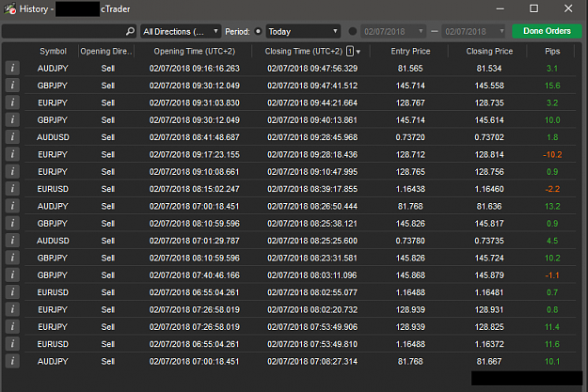Click the 13.2 pips value

[552, 206]
